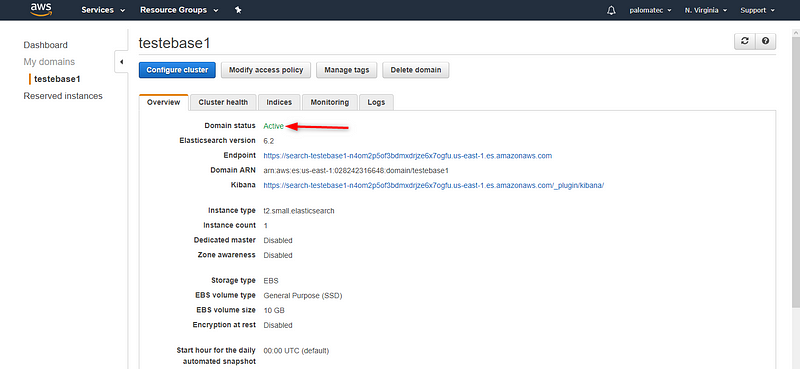
Task: Click the 10 GB volume size value
Action: click(x=274, y=310)
